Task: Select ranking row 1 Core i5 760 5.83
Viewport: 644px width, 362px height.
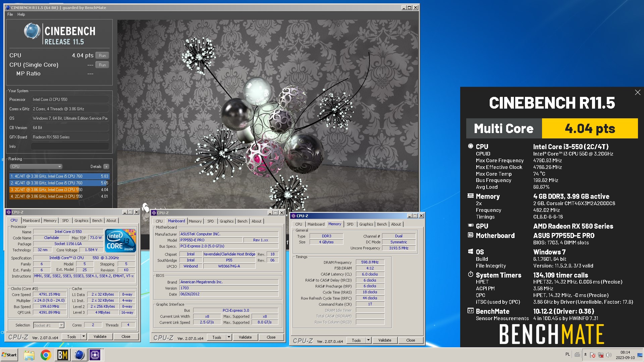Action: click(59, 176)
